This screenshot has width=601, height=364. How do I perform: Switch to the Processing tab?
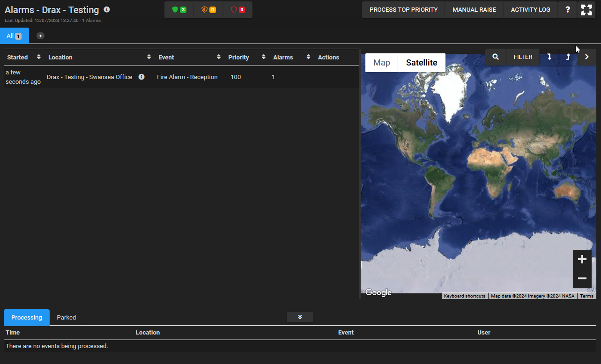coord(27,317)
